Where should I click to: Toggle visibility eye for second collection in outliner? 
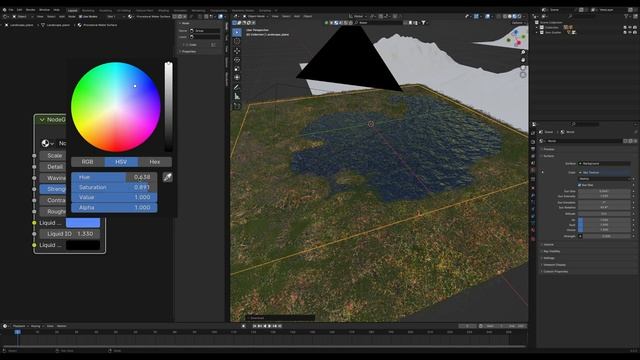click(x=630, y=32)
